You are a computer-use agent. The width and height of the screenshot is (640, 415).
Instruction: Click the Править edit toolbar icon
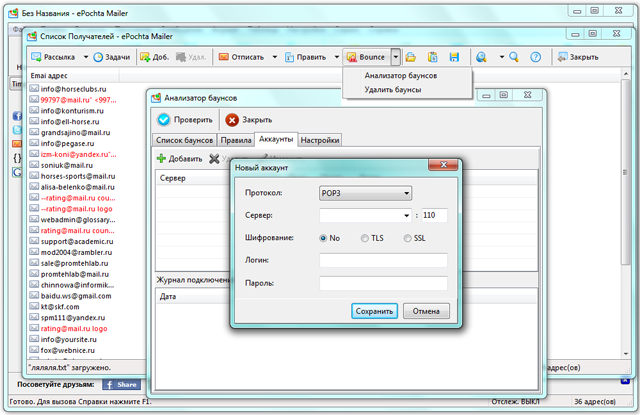click(x=289, y=57)
